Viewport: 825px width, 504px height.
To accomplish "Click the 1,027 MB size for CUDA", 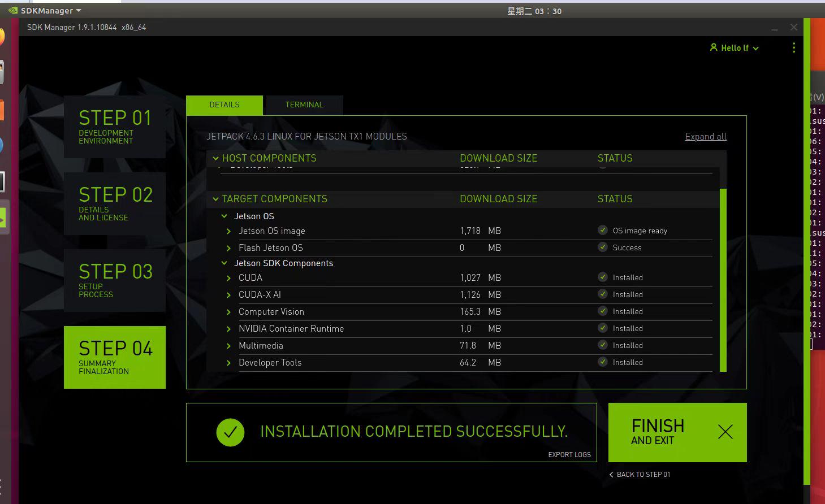I will point(480,278).
